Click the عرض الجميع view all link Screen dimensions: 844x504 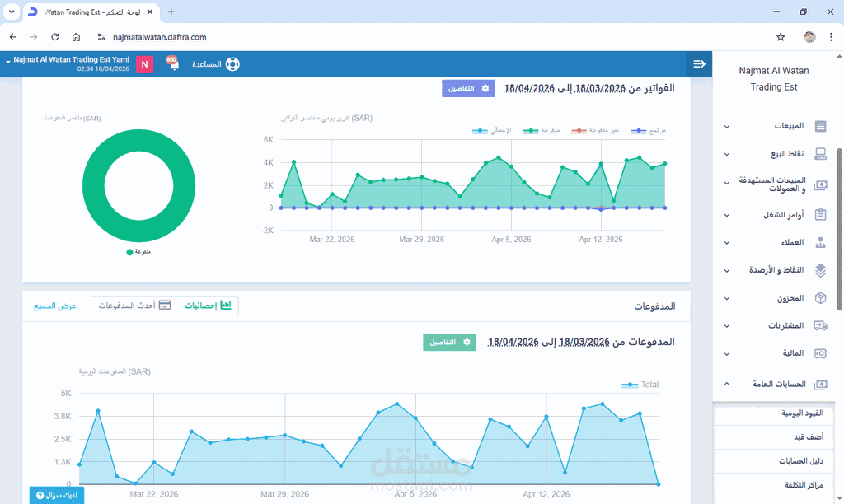[55, 306]
